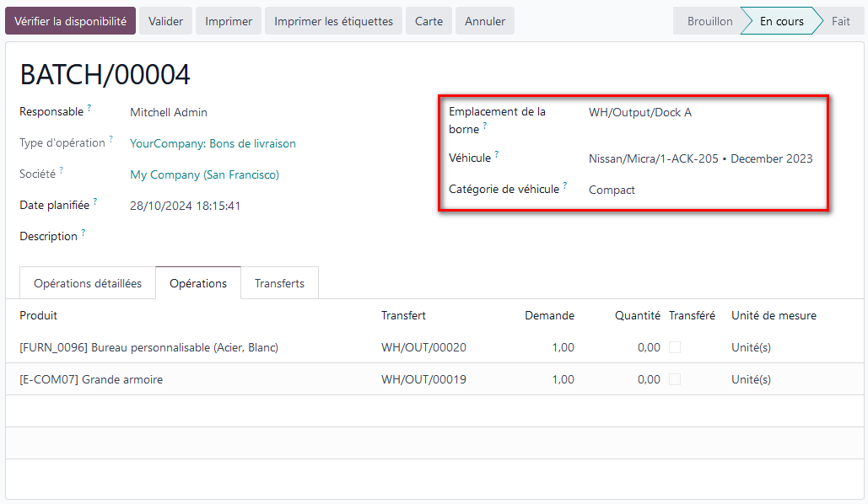This screenshot has width=868, height=504.
Task: Toggle Transféré checkbox for Grande armoire row
Action: [675, 379]
